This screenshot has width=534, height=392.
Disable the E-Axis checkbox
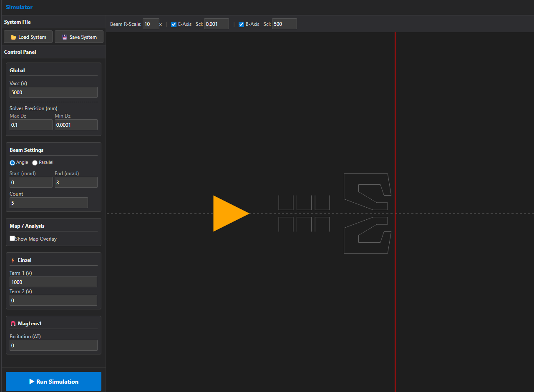tap(174, 24)
